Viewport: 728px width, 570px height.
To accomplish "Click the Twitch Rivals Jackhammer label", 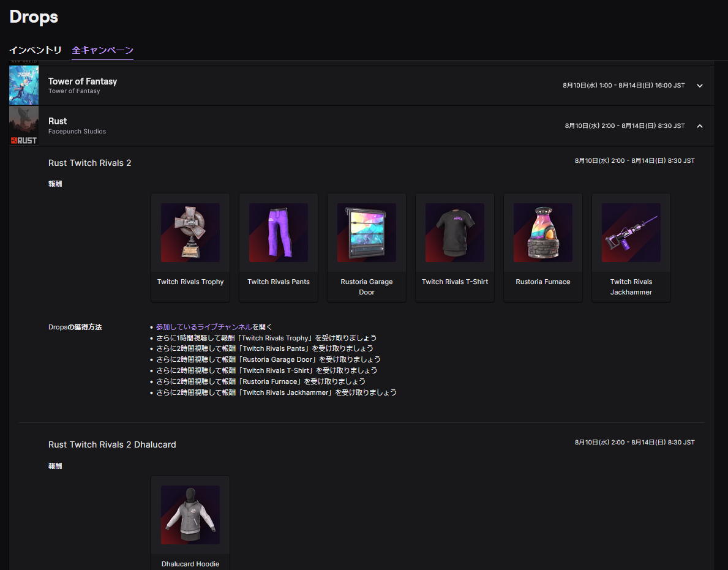I will (x=631, y=287).
